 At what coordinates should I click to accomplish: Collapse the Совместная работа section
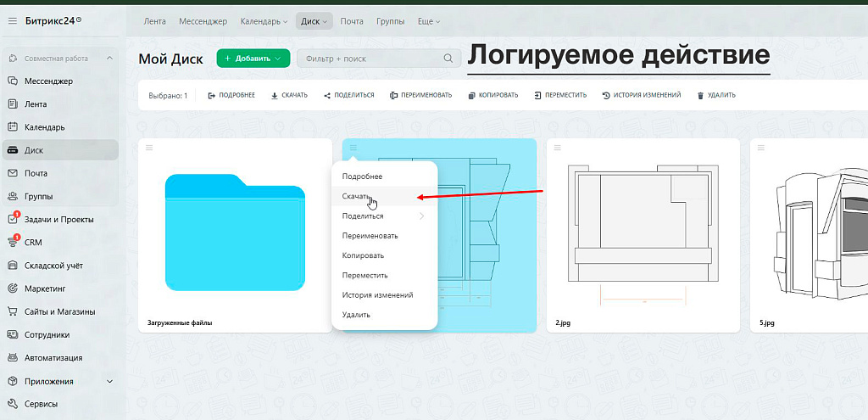(x=108, y=59)
